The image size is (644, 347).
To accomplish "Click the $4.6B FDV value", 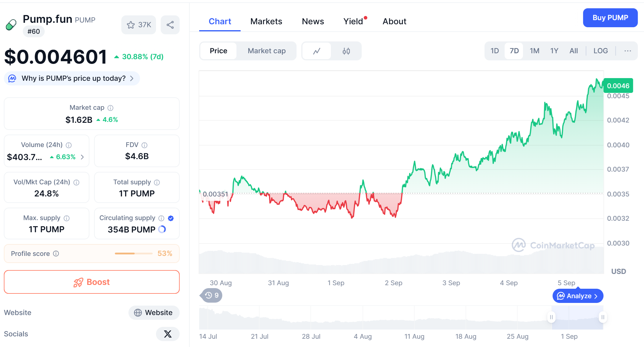I will [137, 156].
